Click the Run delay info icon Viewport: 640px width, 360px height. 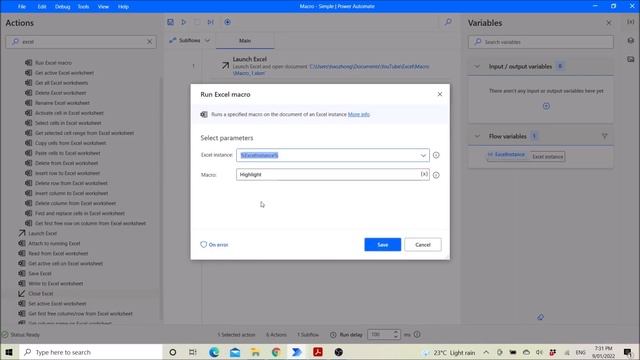point(417,334)
